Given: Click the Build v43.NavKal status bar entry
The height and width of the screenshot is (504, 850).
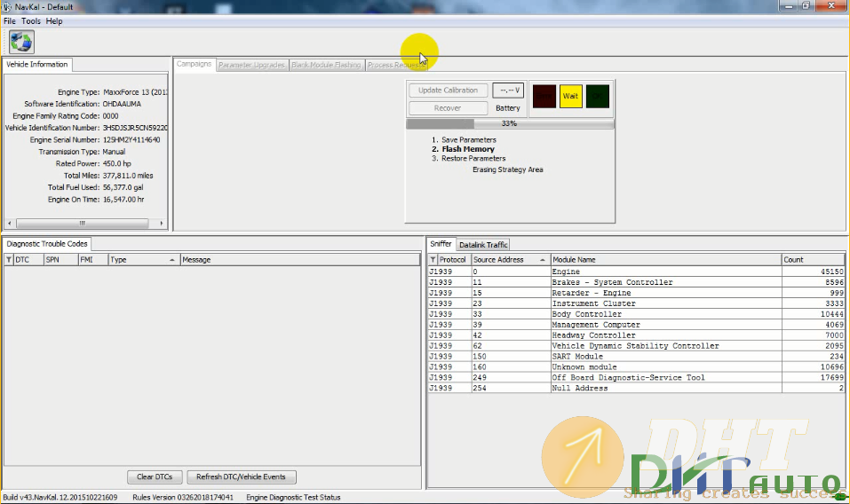Looking at the screenshot, I should 60,497.
